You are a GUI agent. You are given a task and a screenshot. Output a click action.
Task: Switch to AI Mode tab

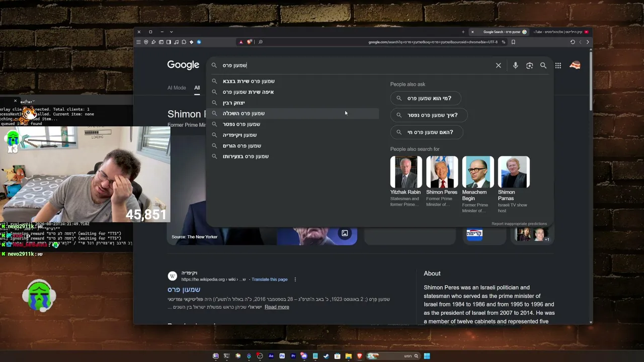[177, 88]
